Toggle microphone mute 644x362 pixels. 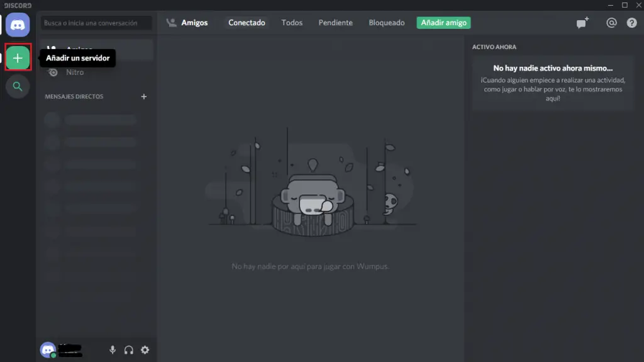pyautogui.click(x=113, y=350)
